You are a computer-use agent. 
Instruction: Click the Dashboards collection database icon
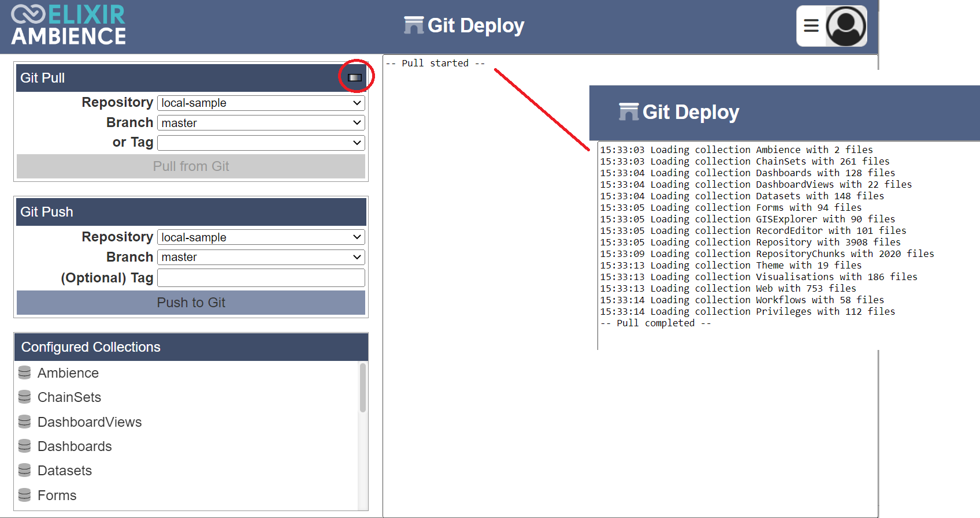(24, 446)
